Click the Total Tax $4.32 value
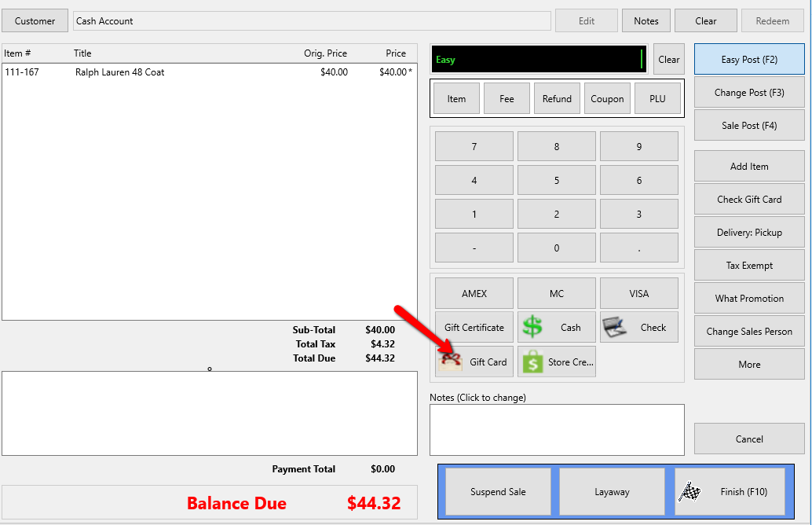This screenshot has width=812, height=525. (382, 343)
